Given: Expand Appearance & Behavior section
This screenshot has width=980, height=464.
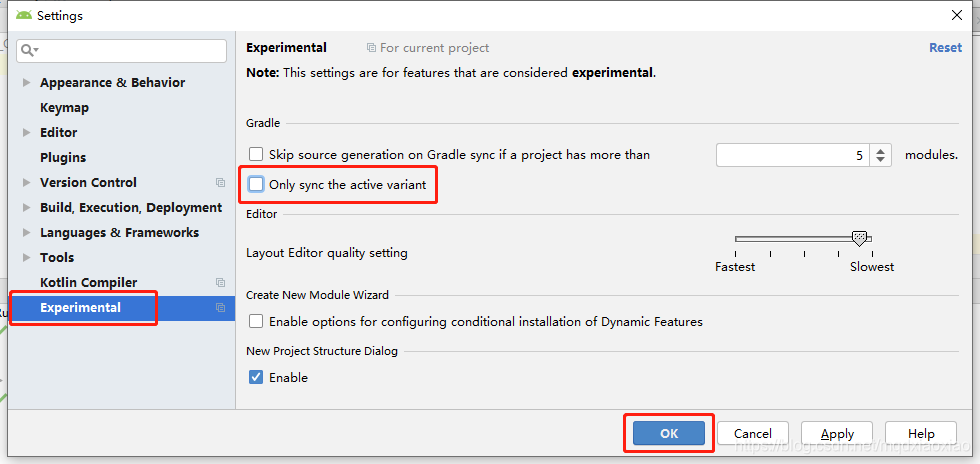Looking at the screenshot, I should point(26,83).
